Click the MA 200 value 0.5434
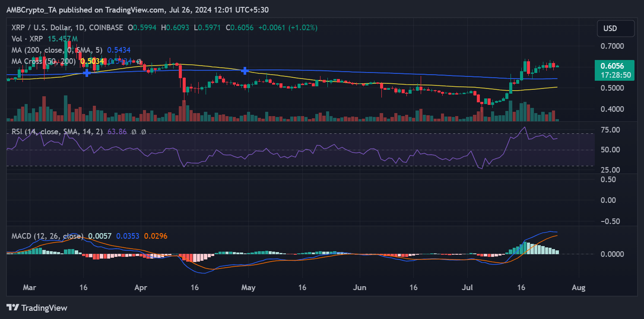Image resolution: width=644 pixels, height=319 pixels. point(119,50)
